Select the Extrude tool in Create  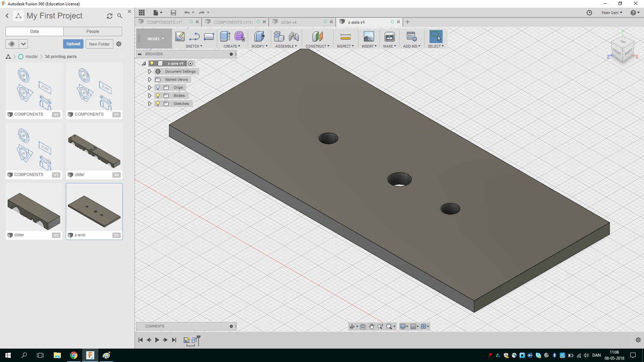[225, 37]
